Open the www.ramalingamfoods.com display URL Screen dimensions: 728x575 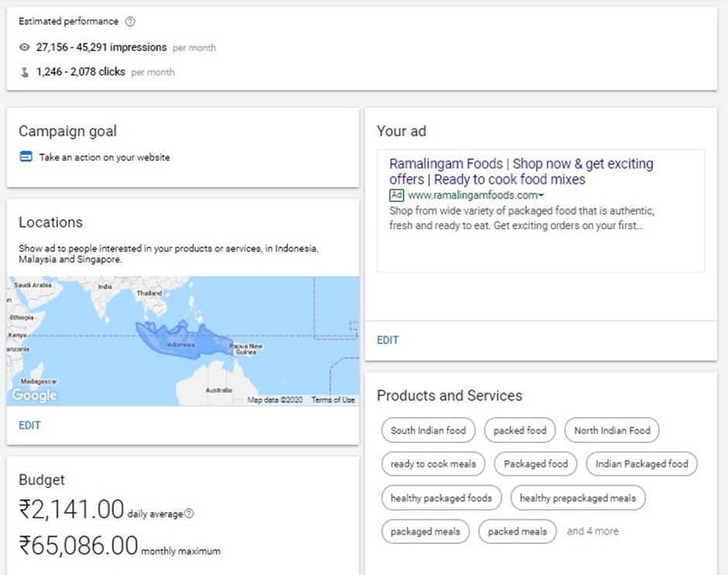[x=472, y=195]
